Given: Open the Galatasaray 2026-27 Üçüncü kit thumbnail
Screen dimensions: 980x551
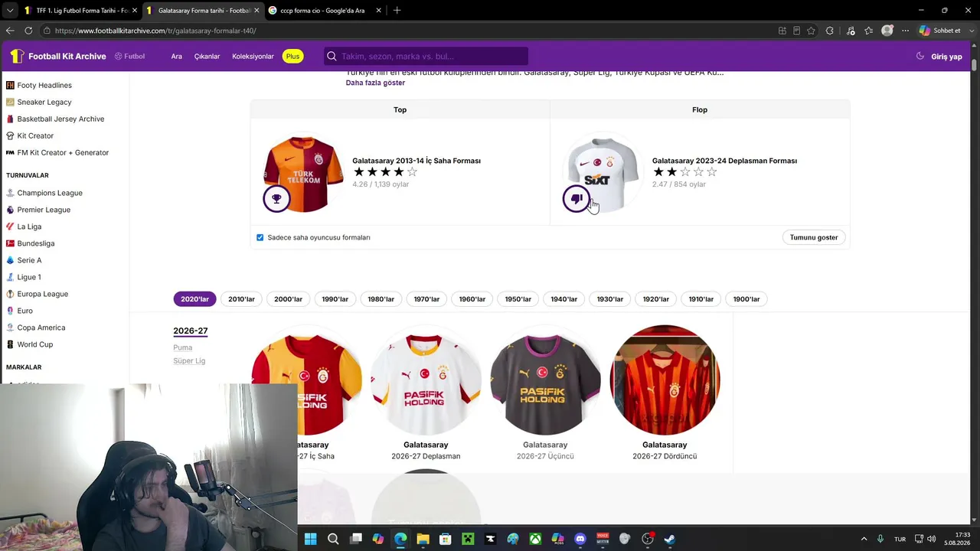Looking at the screenshot, I should point(545,380).
